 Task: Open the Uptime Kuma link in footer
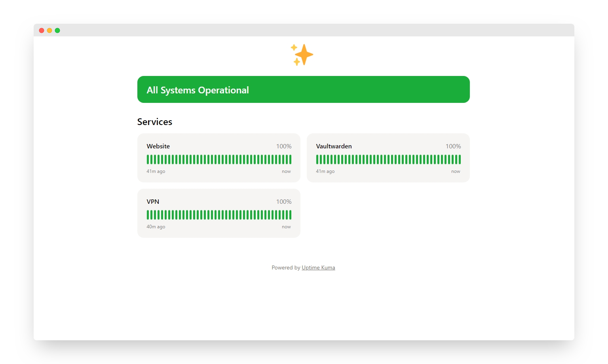point(318,268)
